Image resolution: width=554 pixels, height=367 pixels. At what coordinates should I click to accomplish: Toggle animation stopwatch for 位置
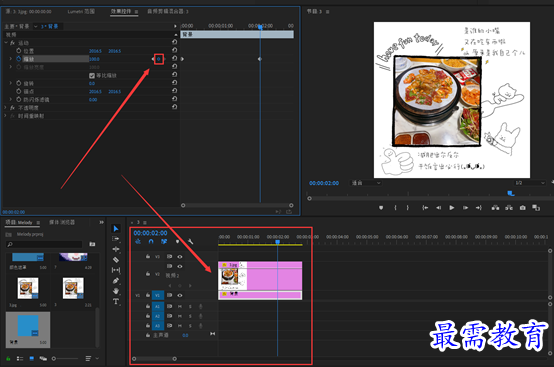coord(19,51)
